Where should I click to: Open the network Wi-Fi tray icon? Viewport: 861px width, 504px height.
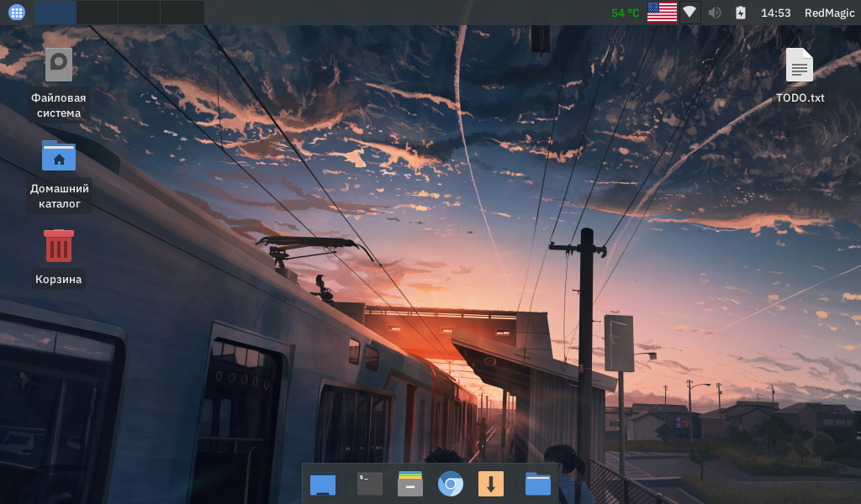(689, 12)
